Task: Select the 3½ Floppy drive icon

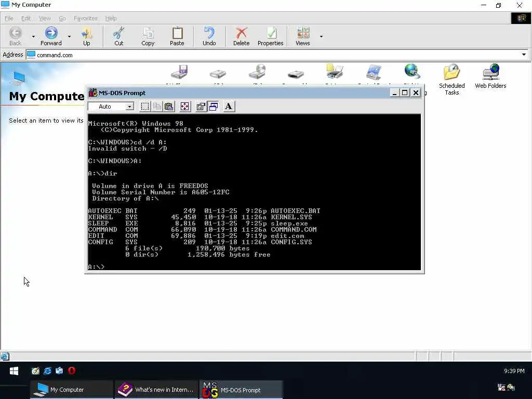Action: [179, 72]
